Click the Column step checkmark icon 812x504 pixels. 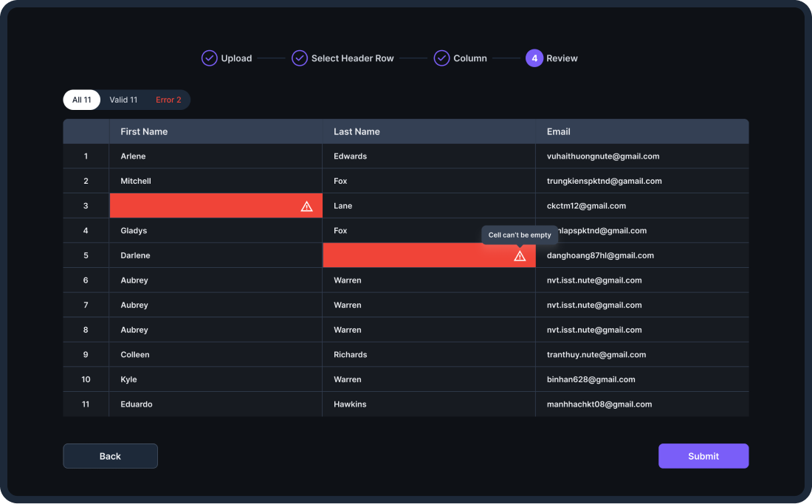[x=441, y=58]
